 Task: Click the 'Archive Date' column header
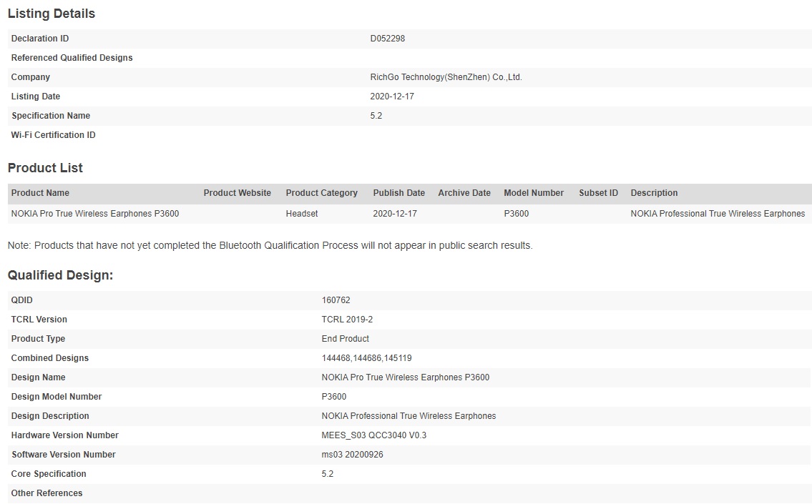(464, 193)
